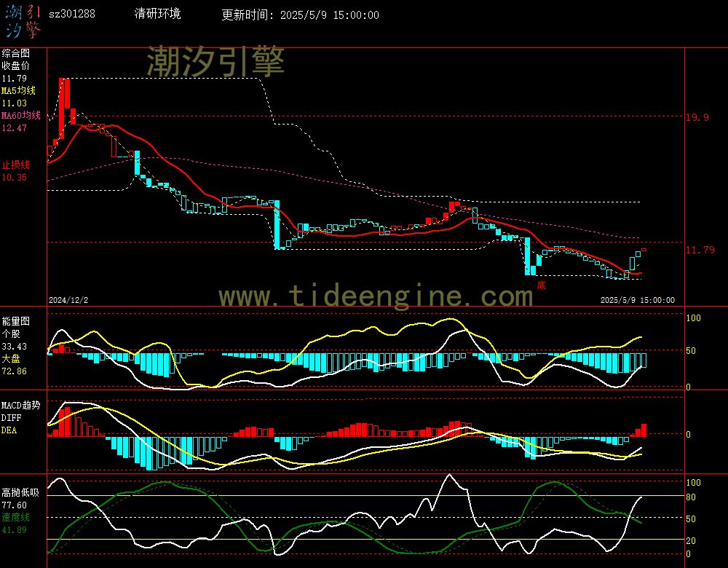Click the 80 axis label of 高抛低吸

point(691,497)
